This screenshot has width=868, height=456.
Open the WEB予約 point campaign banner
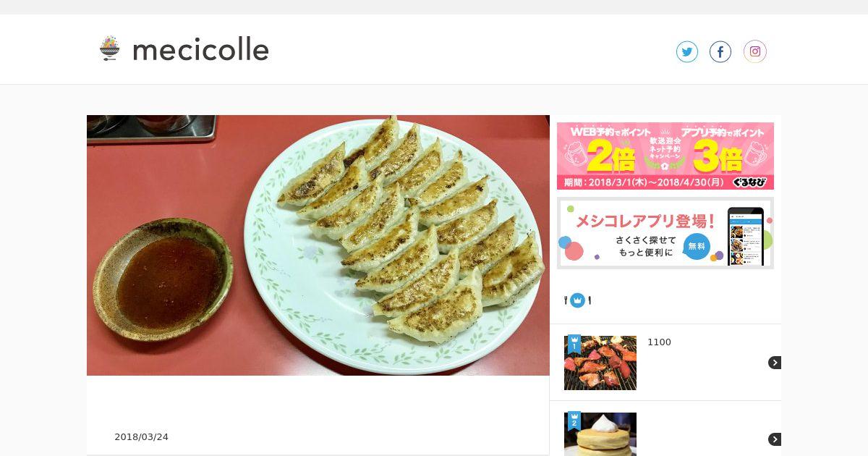[x=665, y=156]
